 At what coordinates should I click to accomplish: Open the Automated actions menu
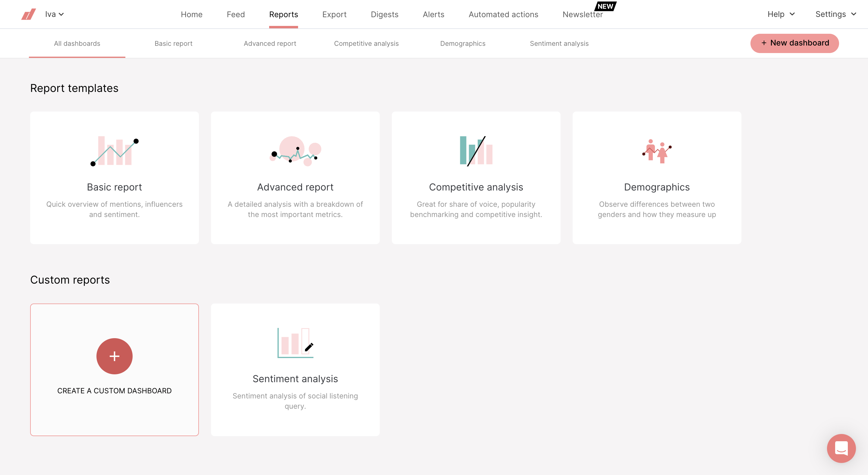pyautogui.click(x=503, y=14)
